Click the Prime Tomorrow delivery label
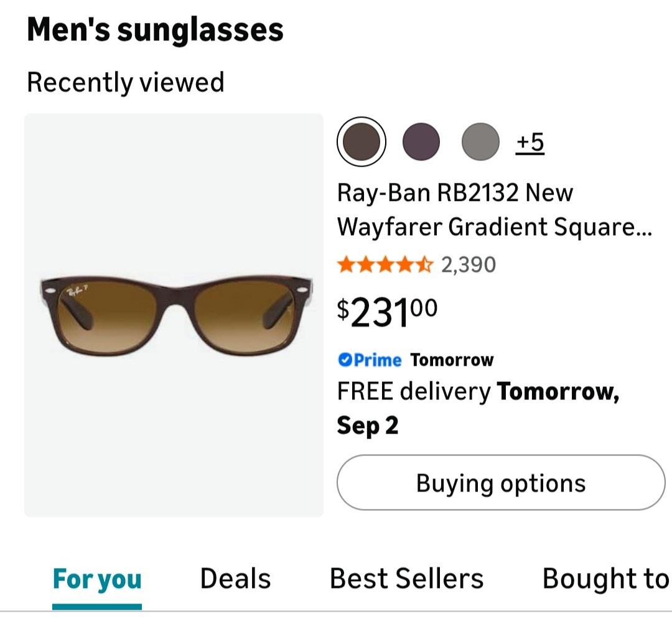Viewport: 672px width, 634px height. pyautogui.click(x=416, y=360)
